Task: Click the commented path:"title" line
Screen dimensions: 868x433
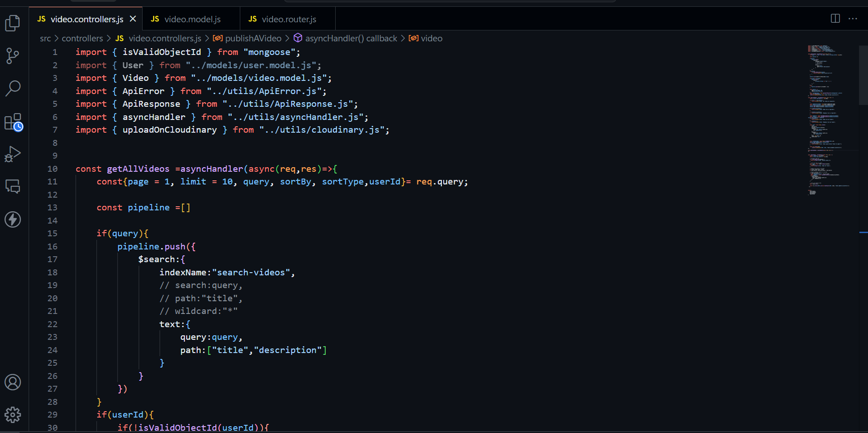Action: [x=201, y=299]
